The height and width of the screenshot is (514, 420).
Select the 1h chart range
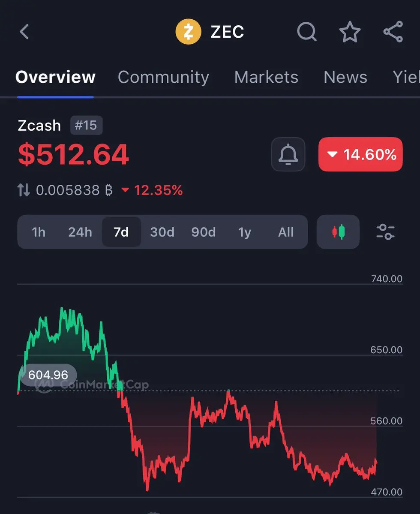pos(39,232)
